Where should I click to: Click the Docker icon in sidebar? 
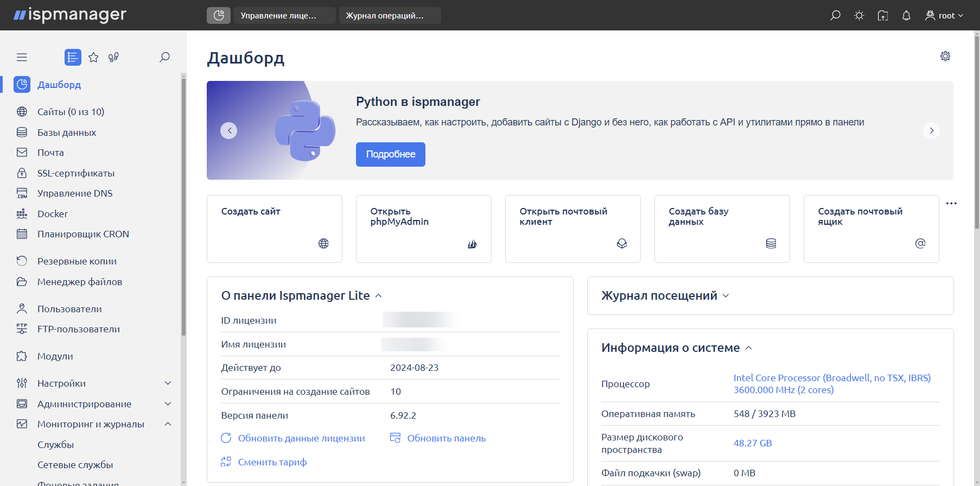click(22, 214)
